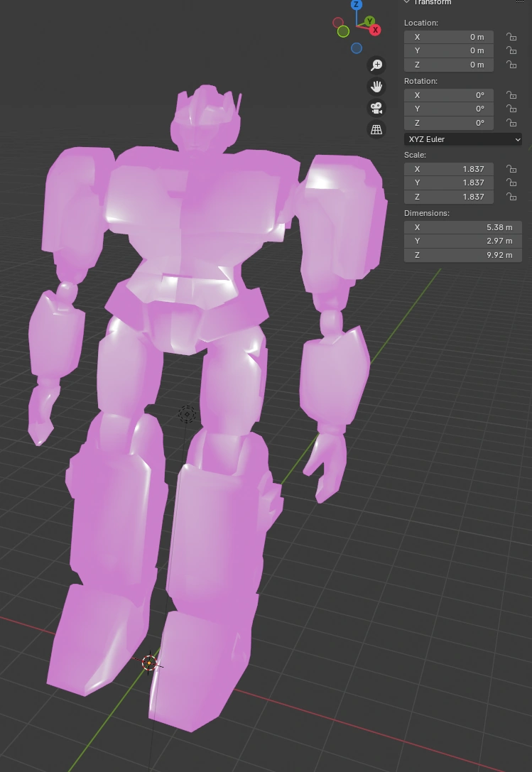Image resolution: width=532 pixels, height=772 pixels.
Task: Click the Rotation Z field
Action: coord(449,123)
